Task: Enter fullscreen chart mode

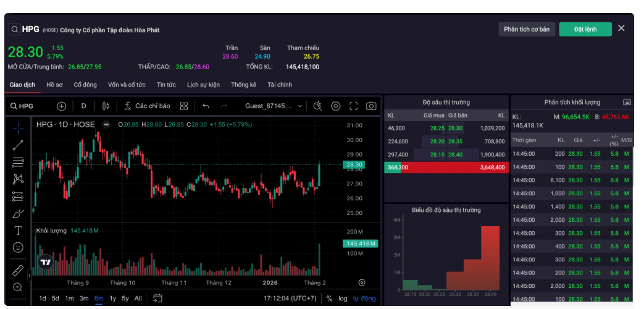Action: [x=354, y=106]
